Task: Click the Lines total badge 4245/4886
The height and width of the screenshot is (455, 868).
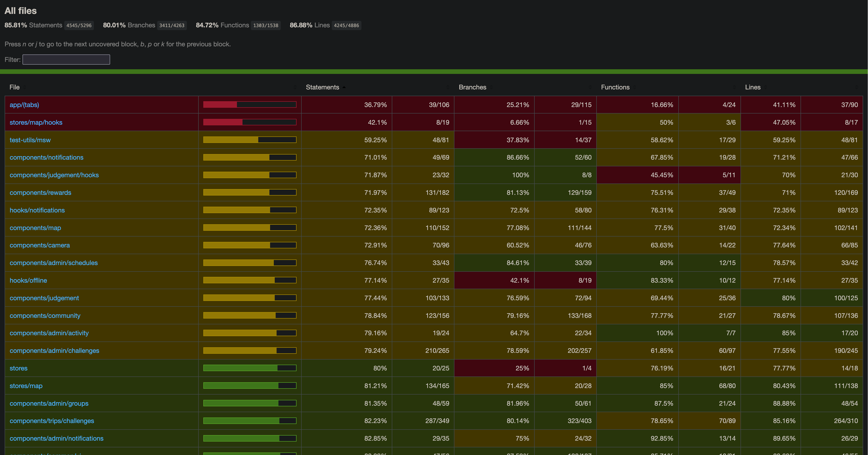Action: click(x=346, y=25)
